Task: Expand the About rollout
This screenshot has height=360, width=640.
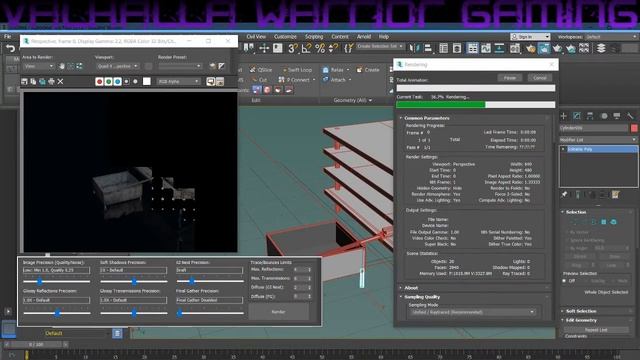Action: 411,288
